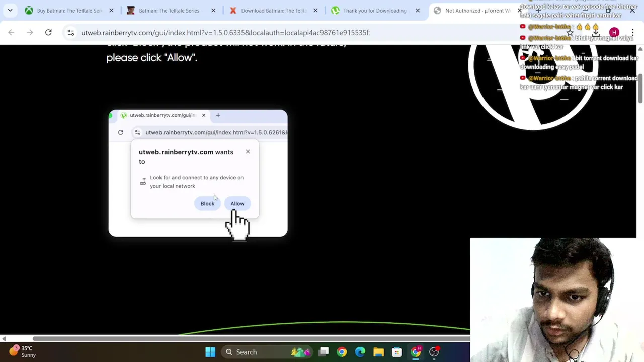The image size is (644, 362).
Task: Open Chrome three-dot menu
Action: (632, 33)
